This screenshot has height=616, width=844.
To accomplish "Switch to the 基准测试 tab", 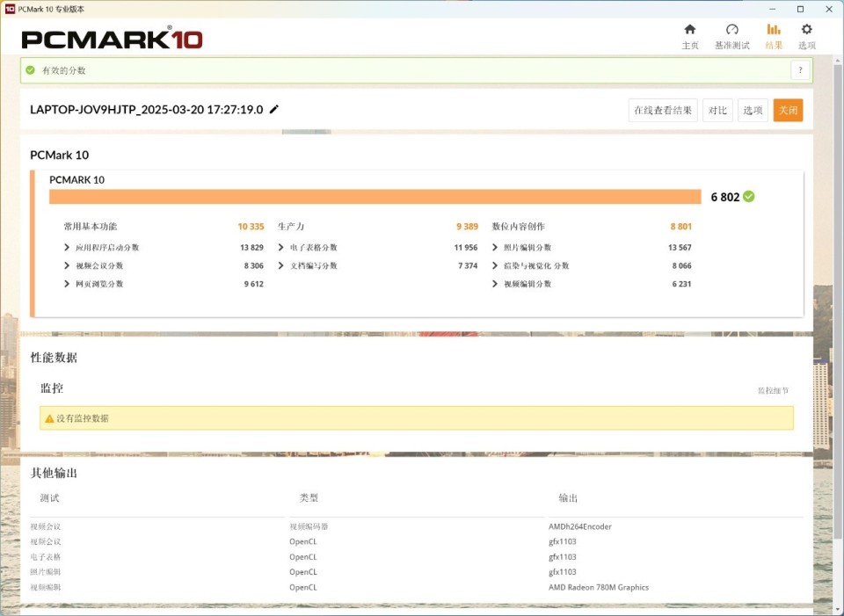I will pyautogui.click(x=732, y=37).
